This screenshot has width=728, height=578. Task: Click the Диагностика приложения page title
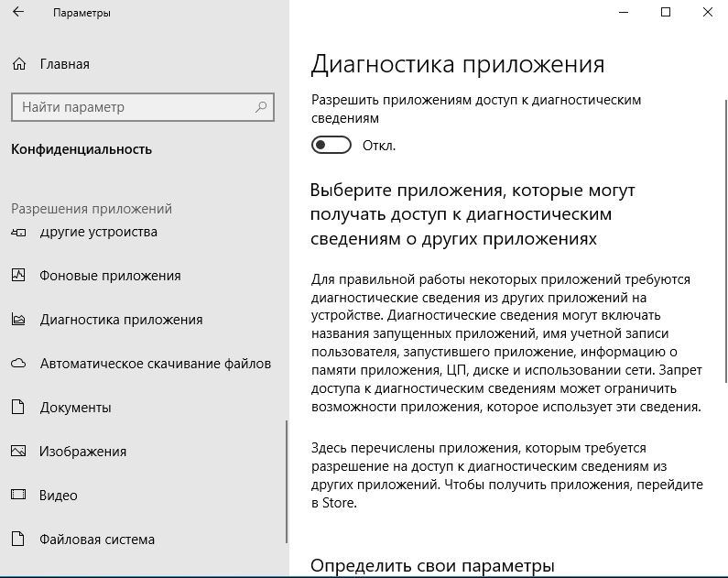pyautogui.click(x=458, y=63)
